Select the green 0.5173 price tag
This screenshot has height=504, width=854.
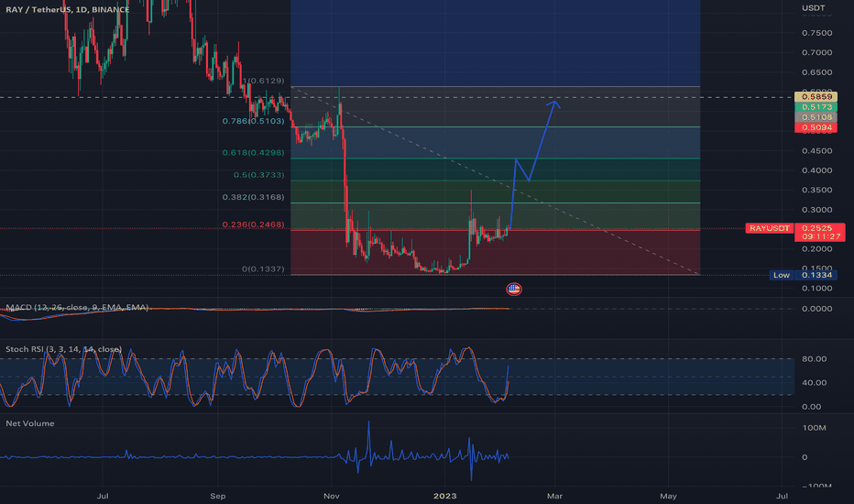point(816,107)
